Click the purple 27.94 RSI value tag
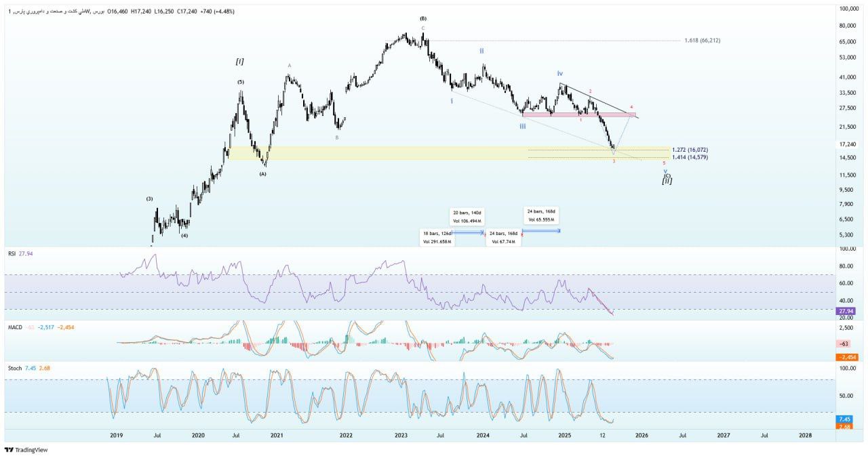The height and width of the screenshot is (458, 868). (845, 310)
